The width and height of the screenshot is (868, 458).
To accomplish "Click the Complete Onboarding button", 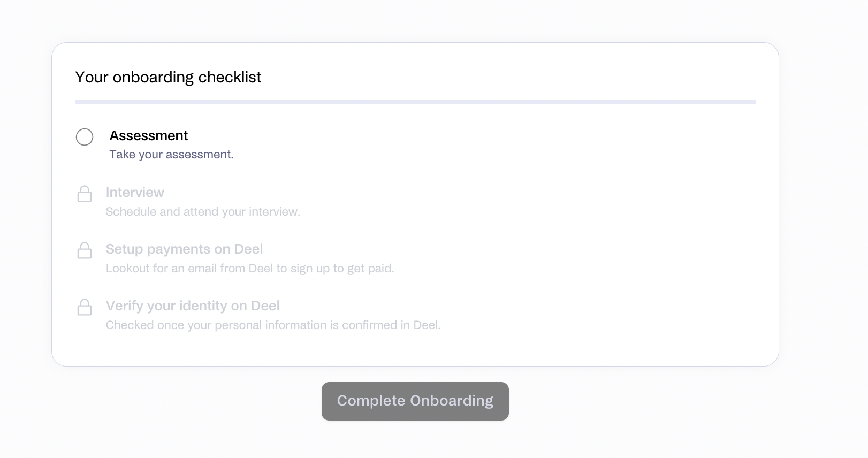I will 415,401.
